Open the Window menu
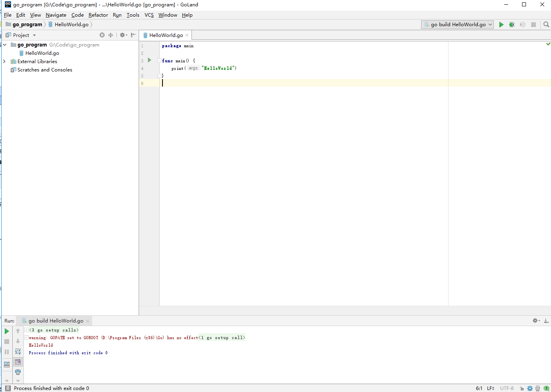Image resolution: width=551 pixels, height=392 pixels. pos(168,15)
